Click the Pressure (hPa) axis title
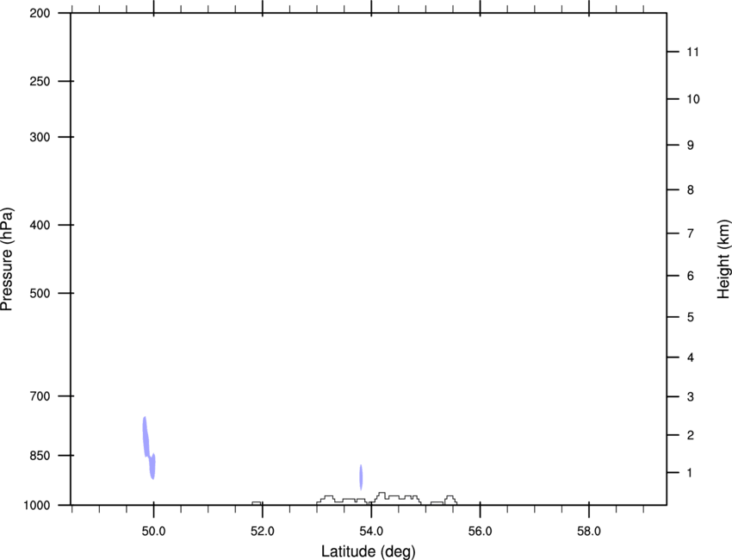This screenshot has height=560, width=732. point(7,259)
